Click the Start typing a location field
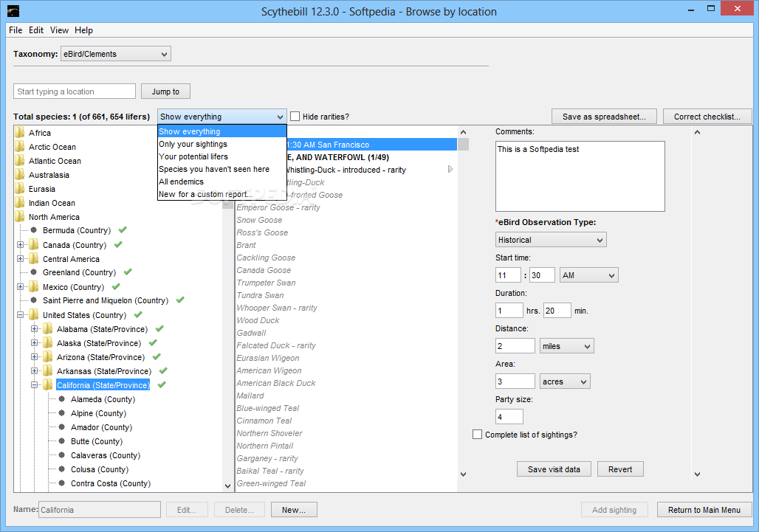Screen dimensions: 759x532 click(75, 91)
